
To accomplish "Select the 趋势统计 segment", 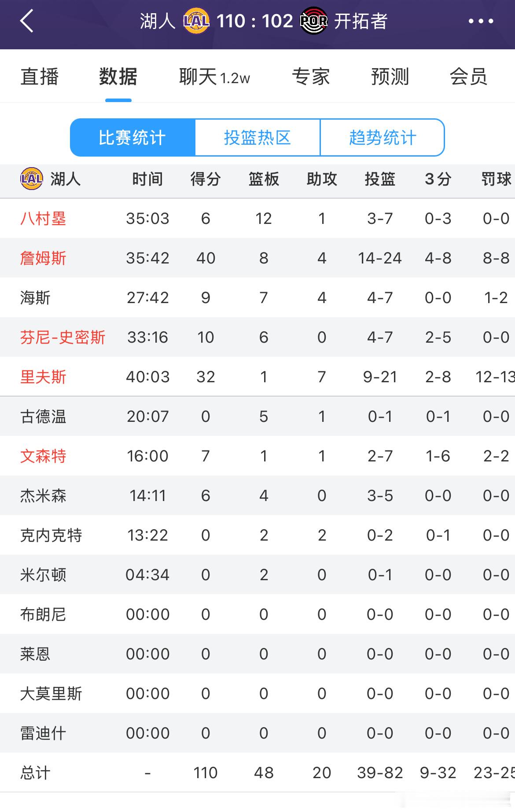I will coord(383,137).
